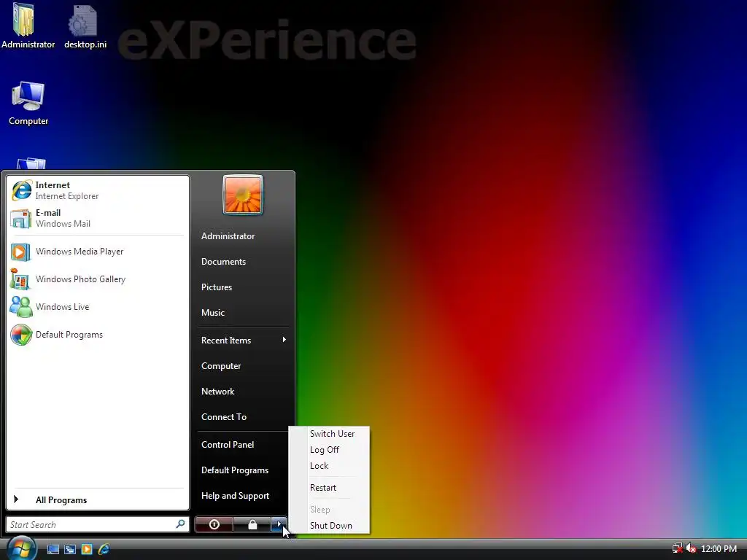Choose Log Off from power menu
The width and height of the screenshot is (747, 560).
(x=330, y=450)
